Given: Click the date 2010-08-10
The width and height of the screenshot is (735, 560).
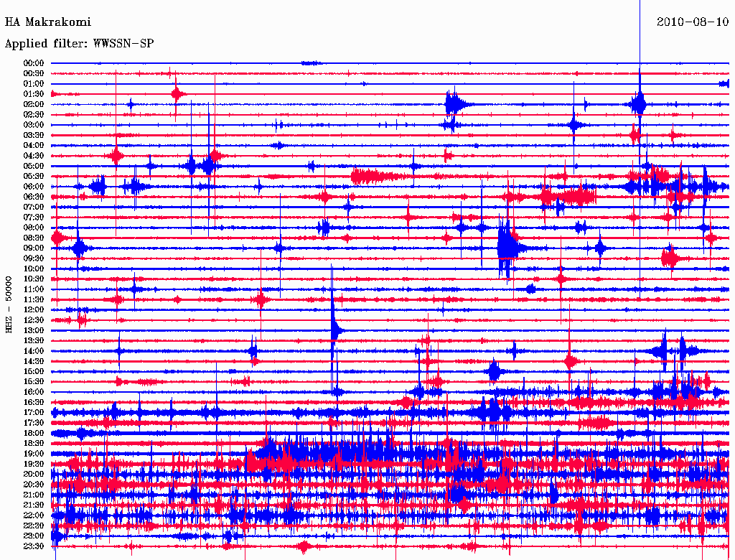Looking at the screenshot, I should pos(693,22).
